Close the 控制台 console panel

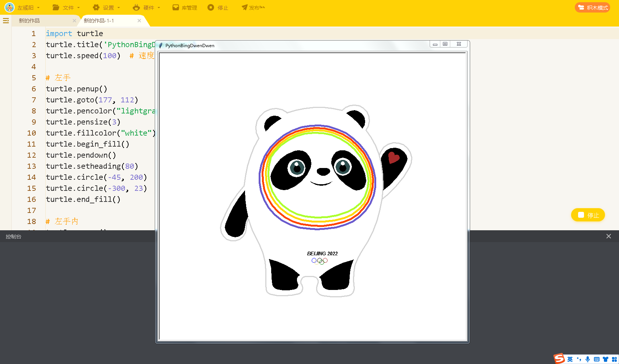pyautogui.click(x=609, y=236)
